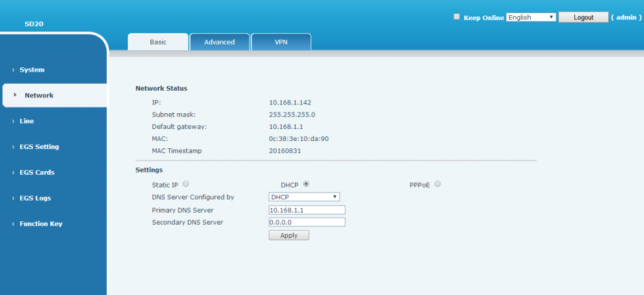Screen dimensions: 644x295
Task: Choose the DHCP radio option
Action: (306, 184)
